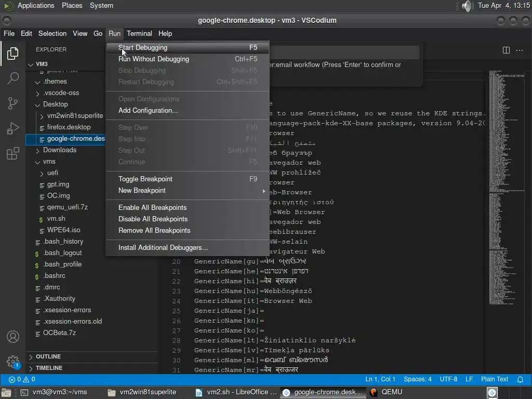Viewport: 532px width, 399px height.
Task: Open New Breakpoint submenu
Action: [188, 191]
